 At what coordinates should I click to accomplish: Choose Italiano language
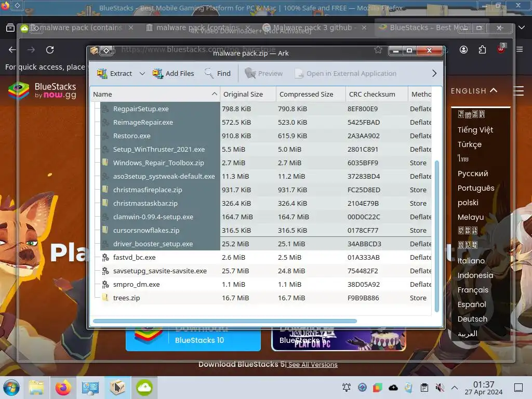click(x=471, y=261)
